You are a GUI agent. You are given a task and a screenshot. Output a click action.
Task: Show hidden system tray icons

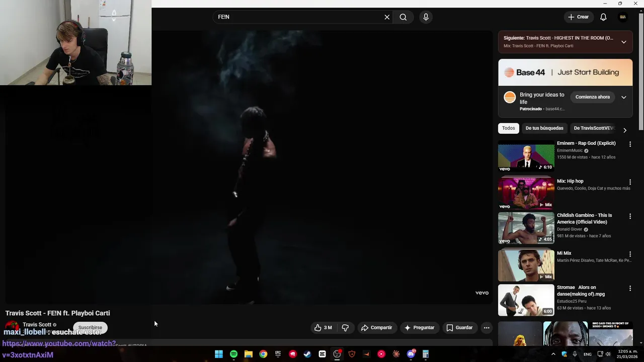point(553,354)
